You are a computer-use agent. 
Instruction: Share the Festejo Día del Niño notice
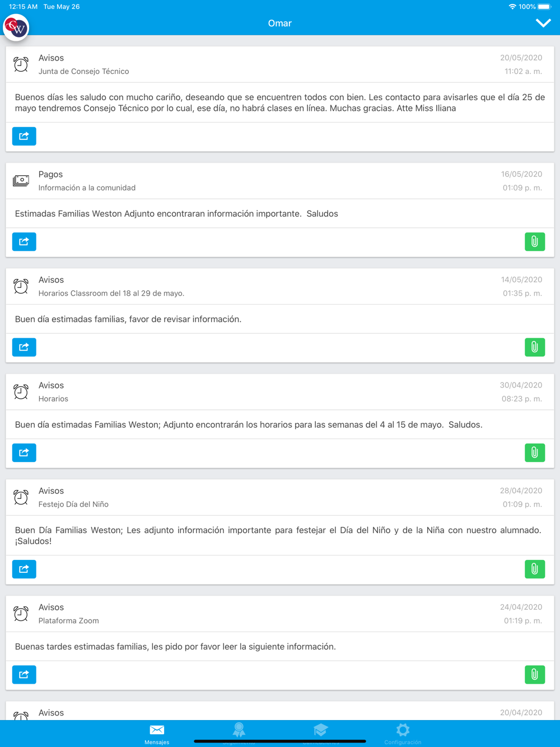coord(24,569)
